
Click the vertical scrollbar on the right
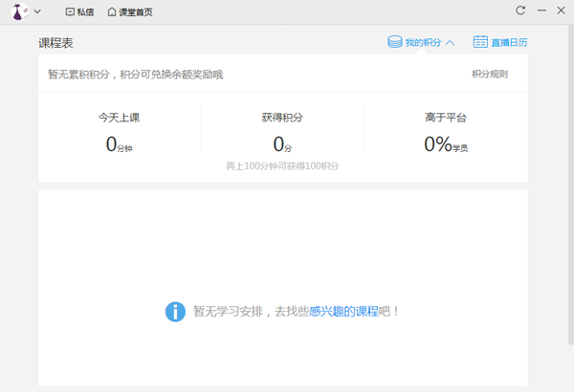coord(570,191)
